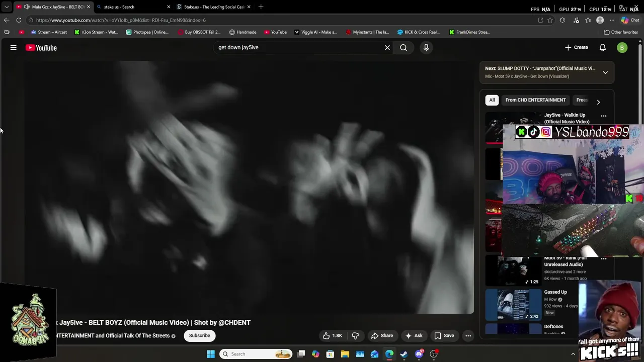644x362 pixels.
Task: Run search with the magnifier icon
Action: coord(404,47)
